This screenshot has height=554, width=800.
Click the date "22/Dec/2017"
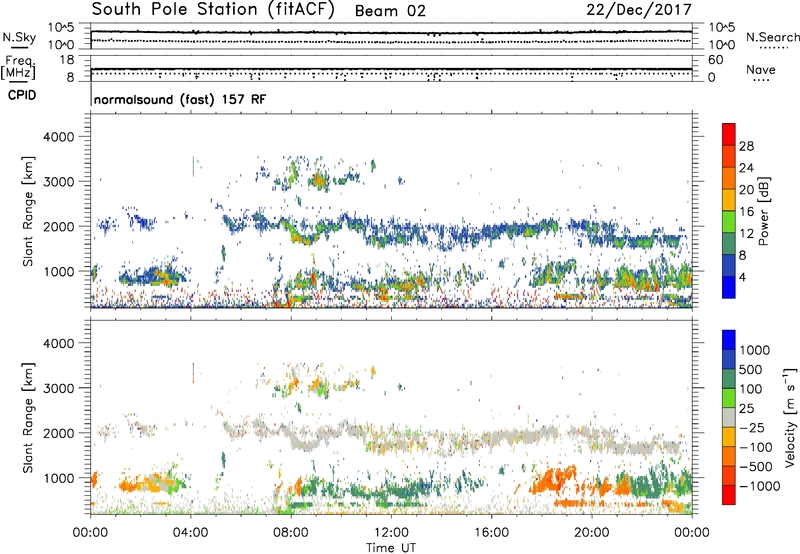pyautogui.click(x=639, y=10)
